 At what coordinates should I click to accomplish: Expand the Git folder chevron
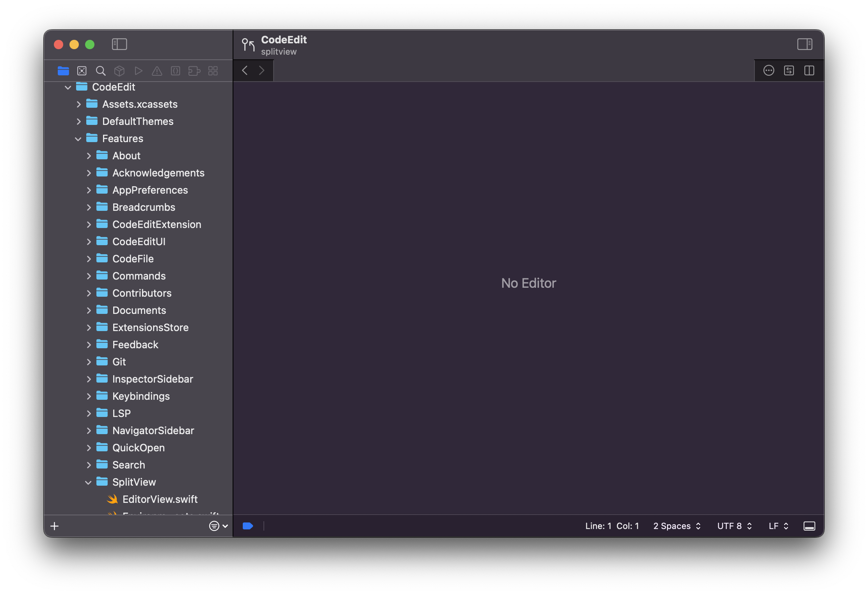tap(89, 362)
